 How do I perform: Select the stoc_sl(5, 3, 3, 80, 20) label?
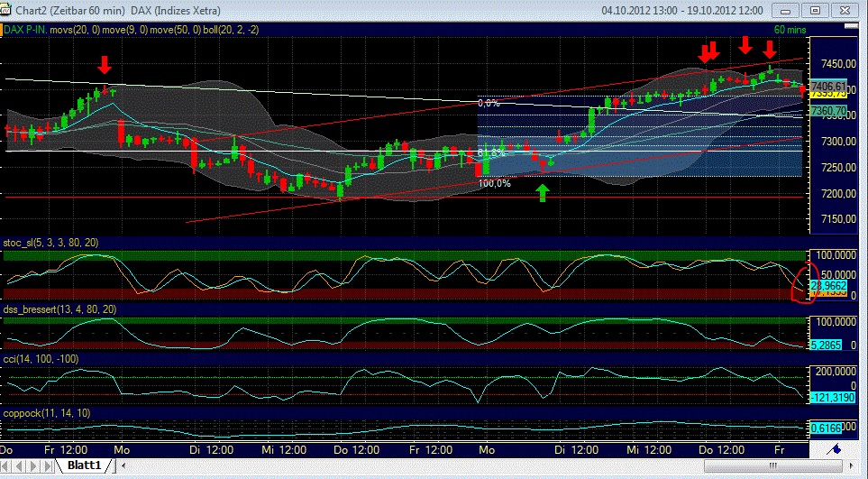click(51, 243)
